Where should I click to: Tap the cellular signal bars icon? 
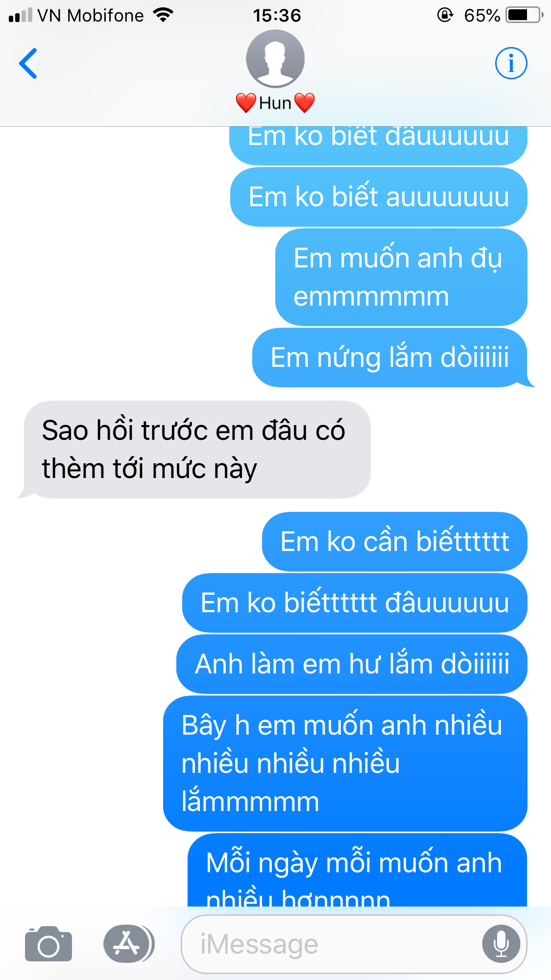tap(21, 15)
